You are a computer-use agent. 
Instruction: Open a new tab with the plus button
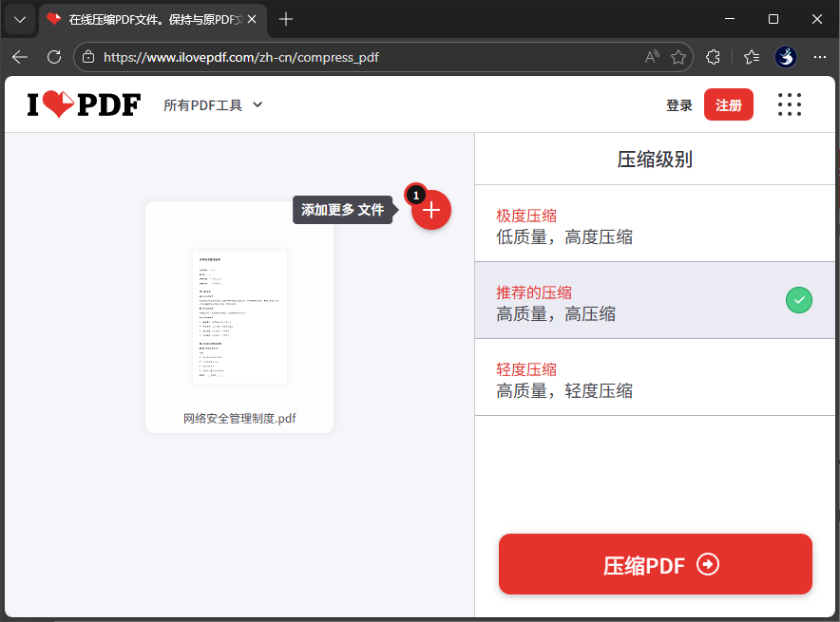point(286,18)
